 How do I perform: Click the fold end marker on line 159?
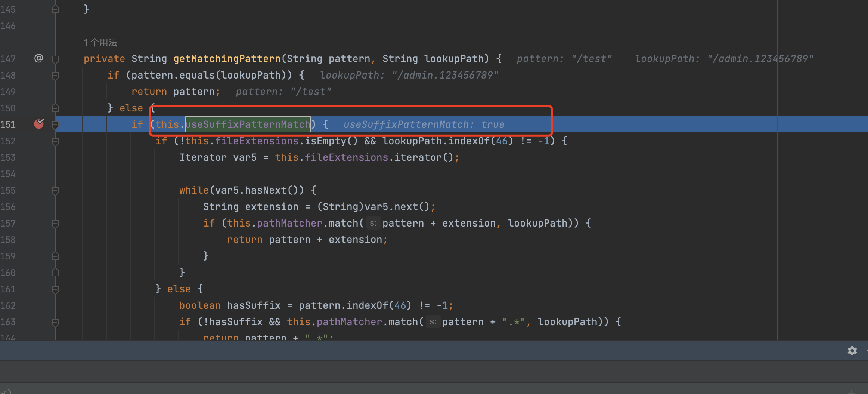(x=55, y=256)
